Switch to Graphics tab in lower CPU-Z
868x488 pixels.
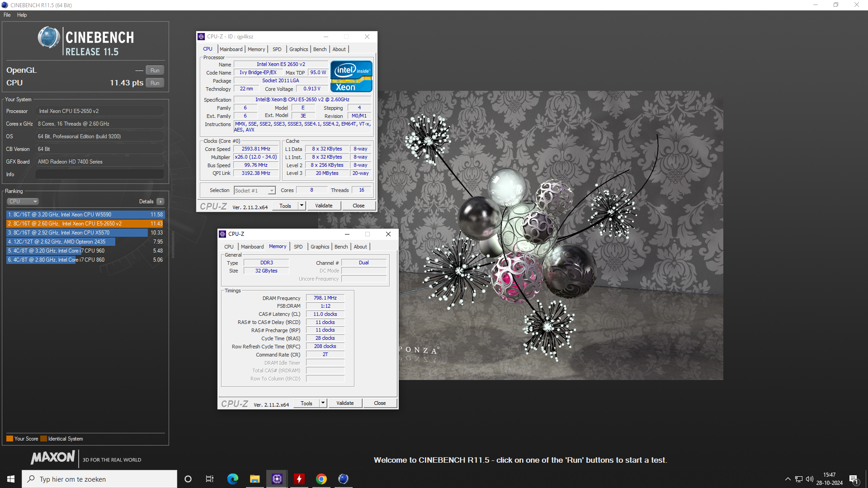pos(320,247)
